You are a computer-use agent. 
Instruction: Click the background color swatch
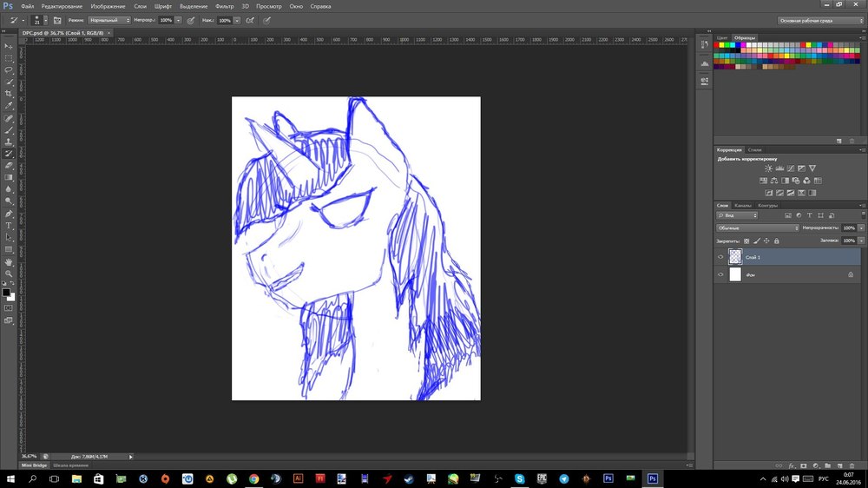(12, 298)
